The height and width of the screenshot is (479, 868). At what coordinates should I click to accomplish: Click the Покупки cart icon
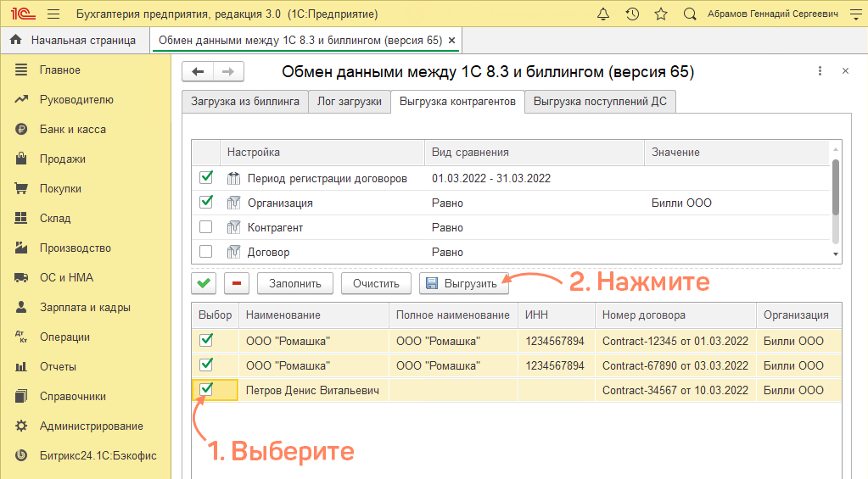click(21, 188)
